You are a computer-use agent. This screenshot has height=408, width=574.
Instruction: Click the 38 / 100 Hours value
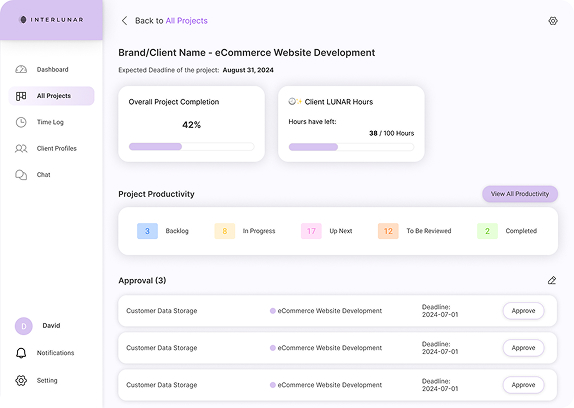391,133
